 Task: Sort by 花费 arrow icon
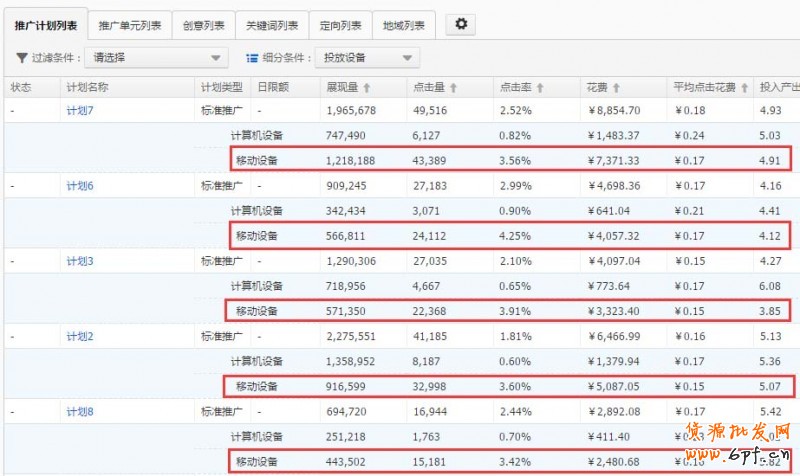(x=617, y=87)
